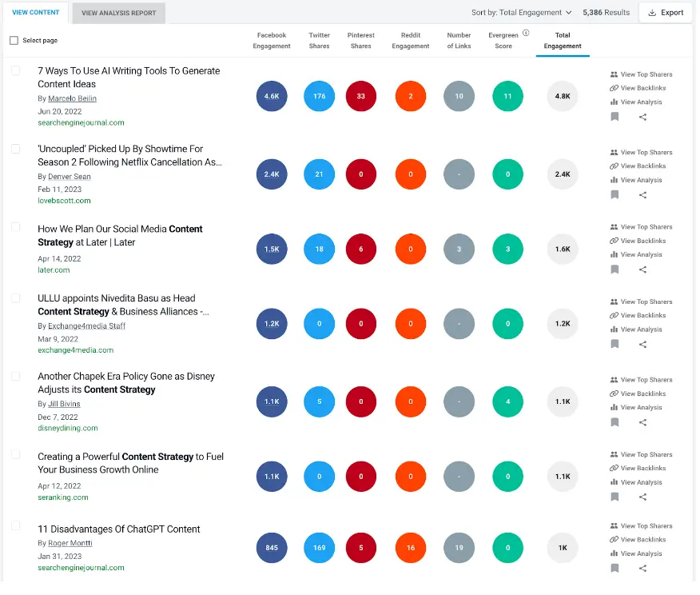This screenshot has height=595, width=700.
Task: Check the AI Writing Tools article row
Action: click(x=15, y=70)
